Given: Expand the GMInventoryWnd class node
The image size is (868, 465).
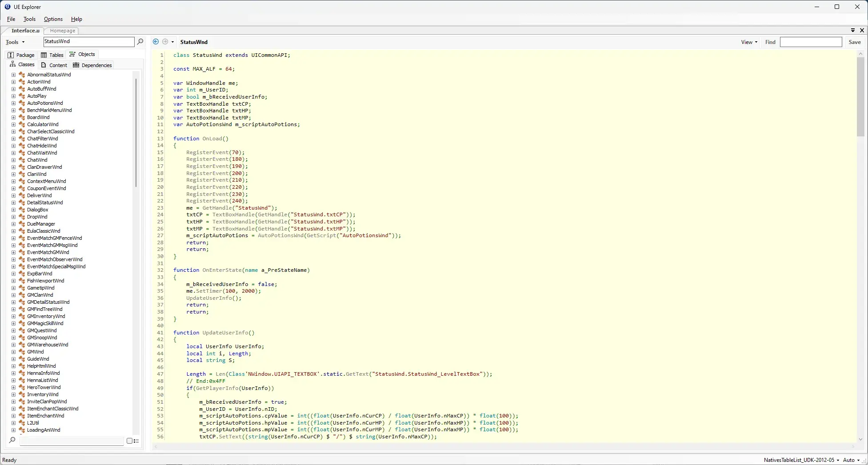Looking at the screenshot, I should [13, 316].
